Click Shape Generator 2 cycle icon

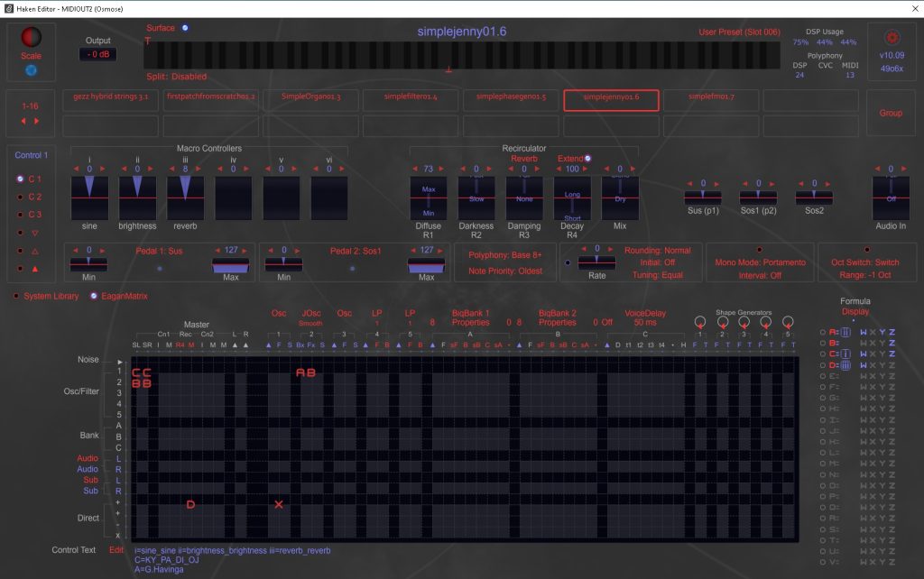tap(723, 322)
